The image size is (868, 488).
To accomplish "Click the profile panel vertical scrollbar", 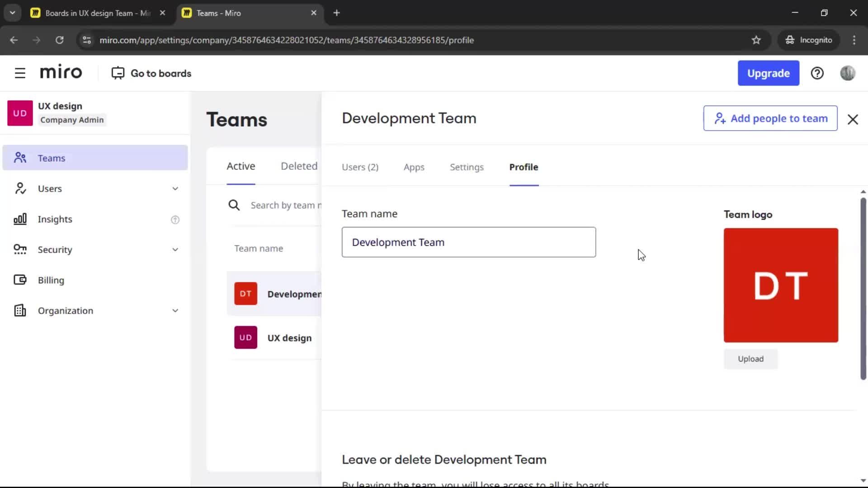I will pyautogui.click(x=863, y=289).
